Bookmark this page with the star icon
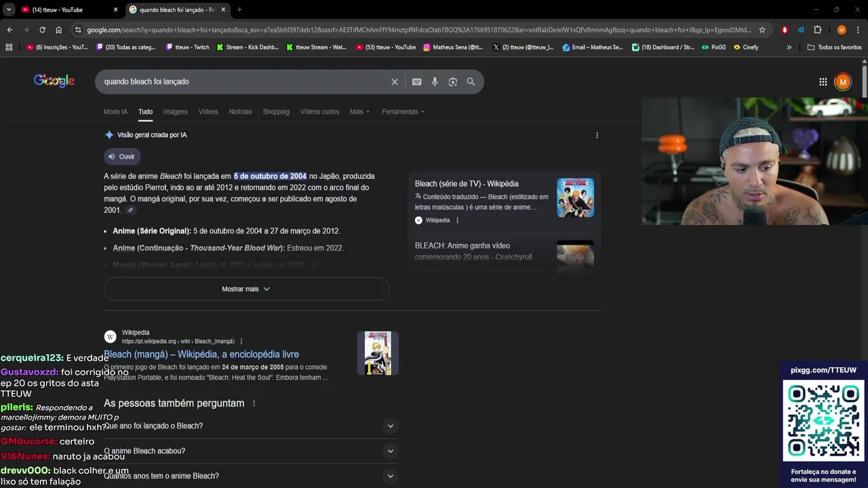Viewport: 868px width, 488px height. click(762, 30)
